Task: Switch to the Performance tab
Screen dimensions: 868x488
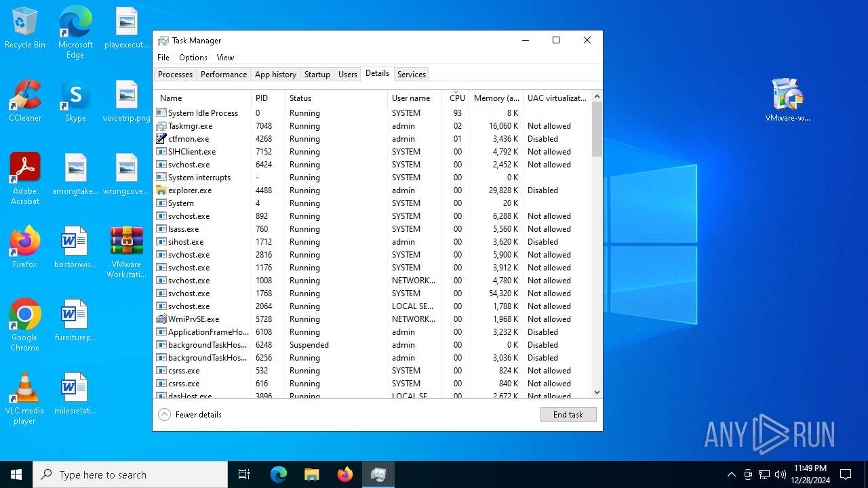Action: coord(224,75)
